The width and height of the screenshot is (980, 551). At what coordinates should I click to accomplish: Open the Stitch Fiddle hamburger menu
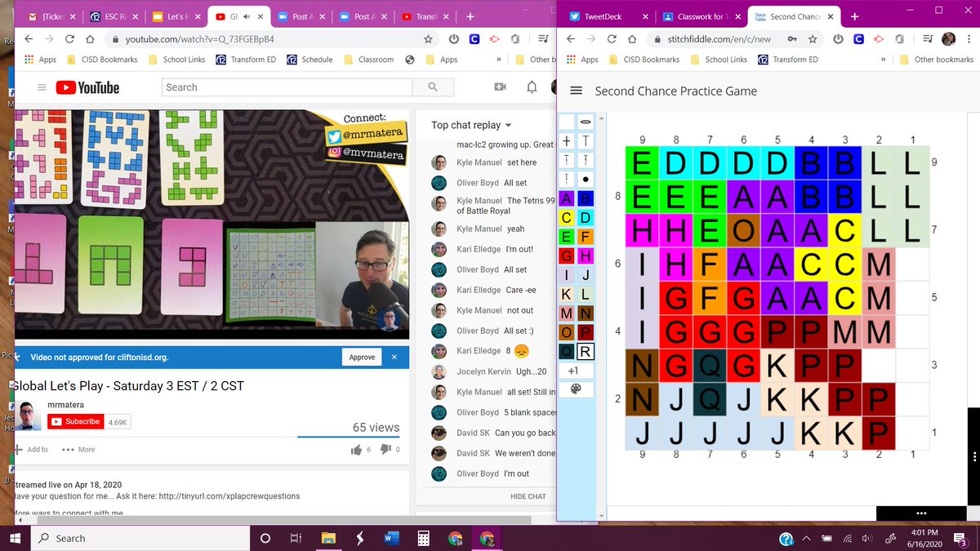577,91
